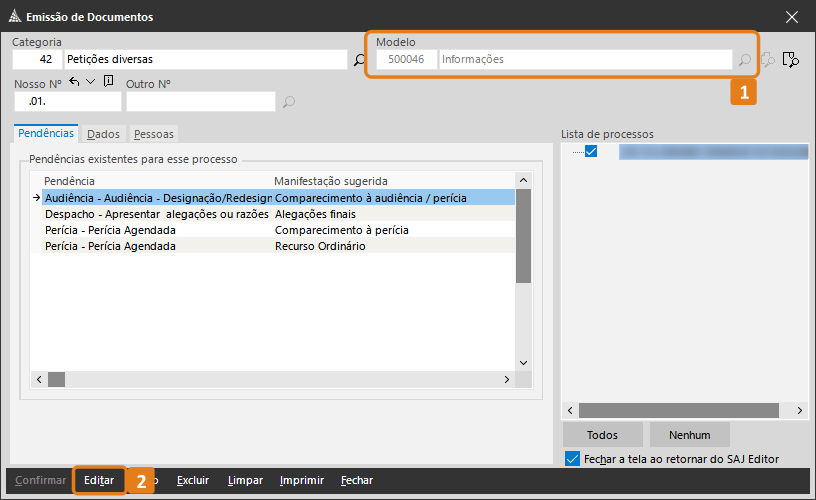Click the back arrow icon next to Nosso Nº

point(75,82)
